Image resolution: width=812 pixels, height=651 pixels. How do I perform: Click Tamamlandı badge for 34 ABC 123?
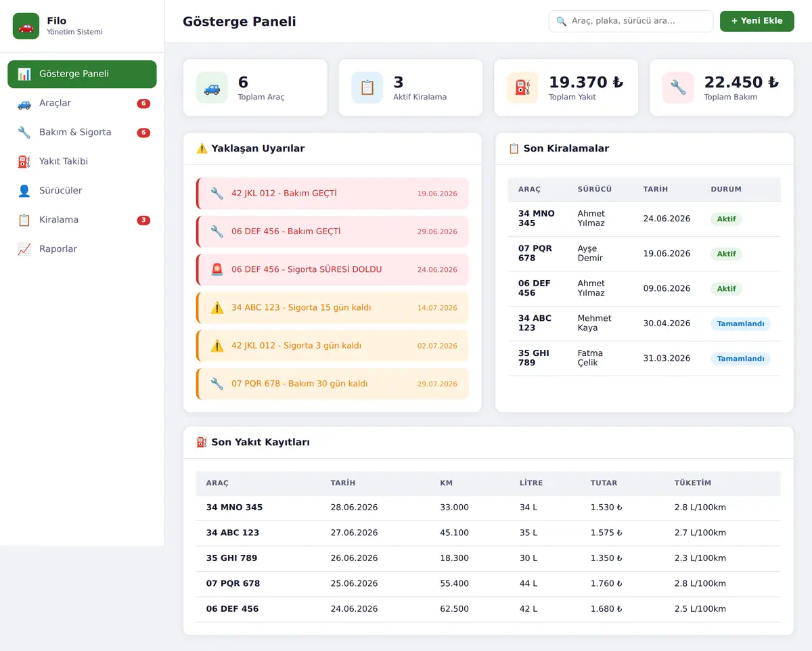[740, 323]
